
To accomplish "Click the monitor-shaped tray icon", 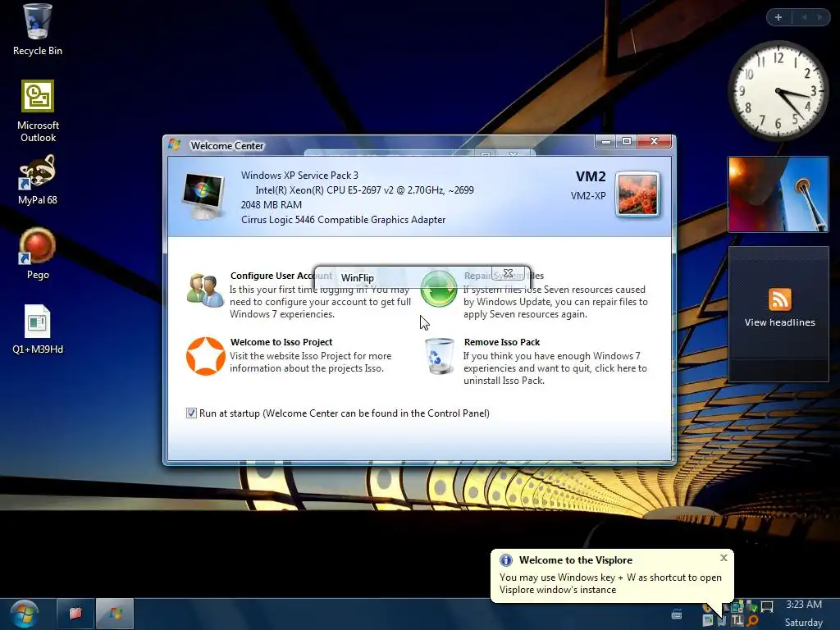I will coord(767,607).
